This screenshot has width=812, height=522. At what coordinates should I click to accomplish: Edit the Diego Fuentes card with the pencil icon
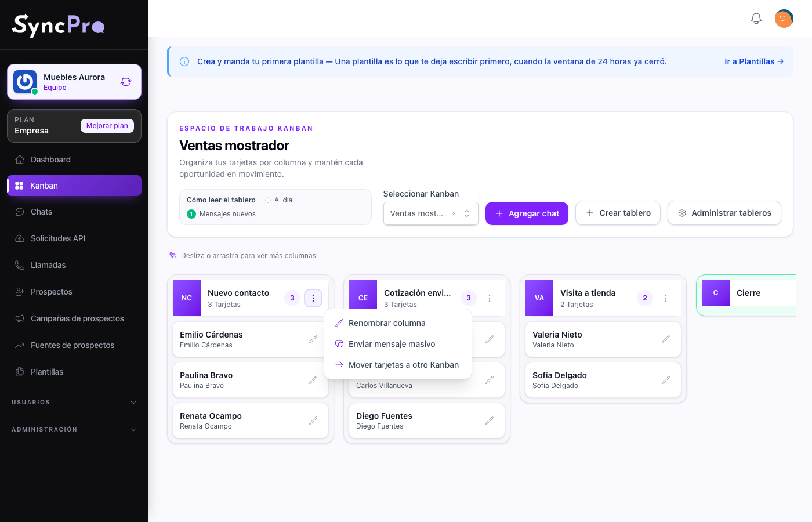[x=490, y=420]
